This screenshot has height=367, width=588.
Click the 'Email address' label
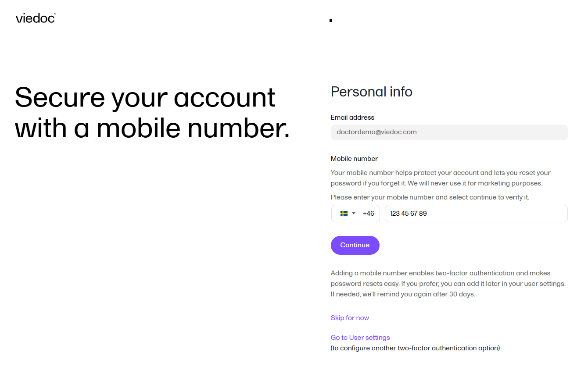[352, 118]
